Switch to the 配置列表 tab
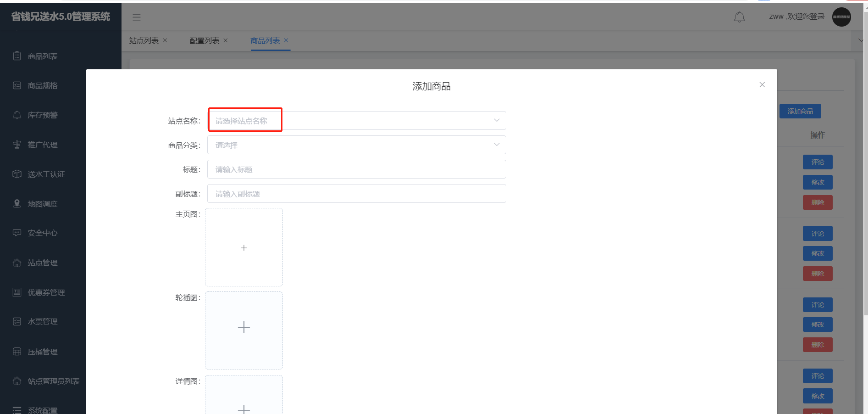 pyautogui.click(x=204, y=41)
